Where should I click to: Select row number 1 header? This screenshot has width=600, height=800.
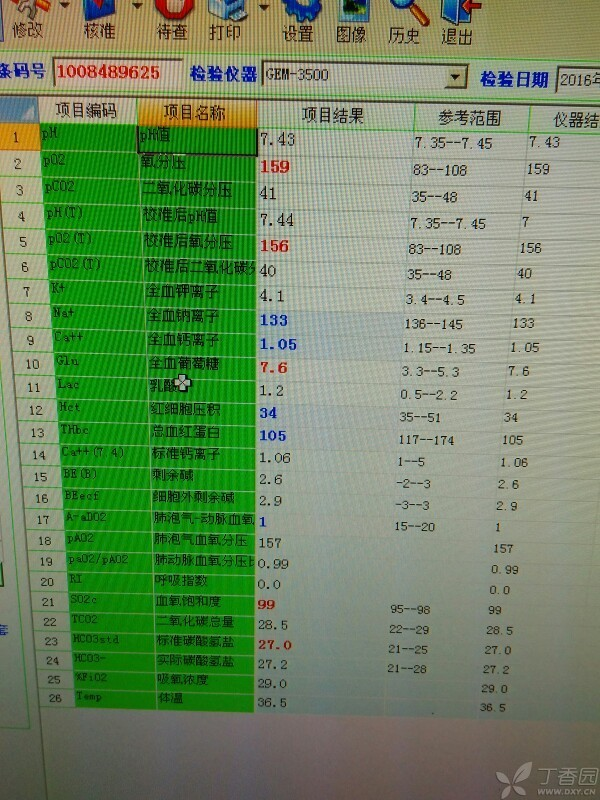[19, 137]
